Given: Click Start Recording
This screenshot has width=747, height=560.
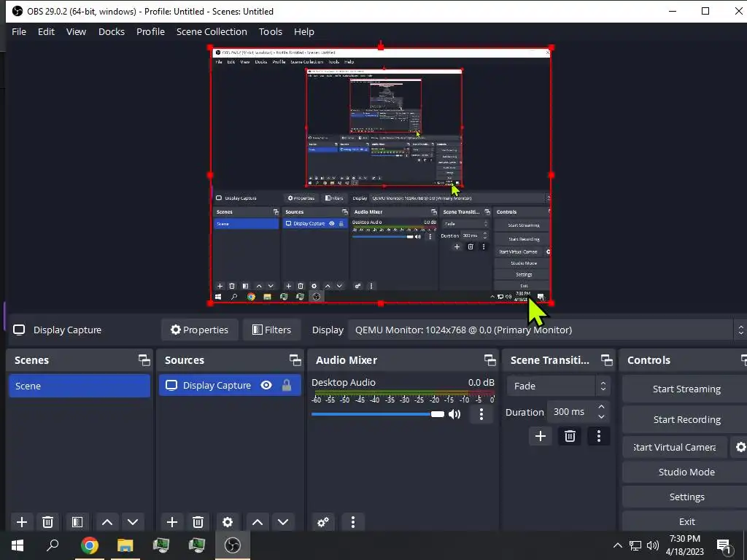Looking at the screenshot, I should pos(686,419).
